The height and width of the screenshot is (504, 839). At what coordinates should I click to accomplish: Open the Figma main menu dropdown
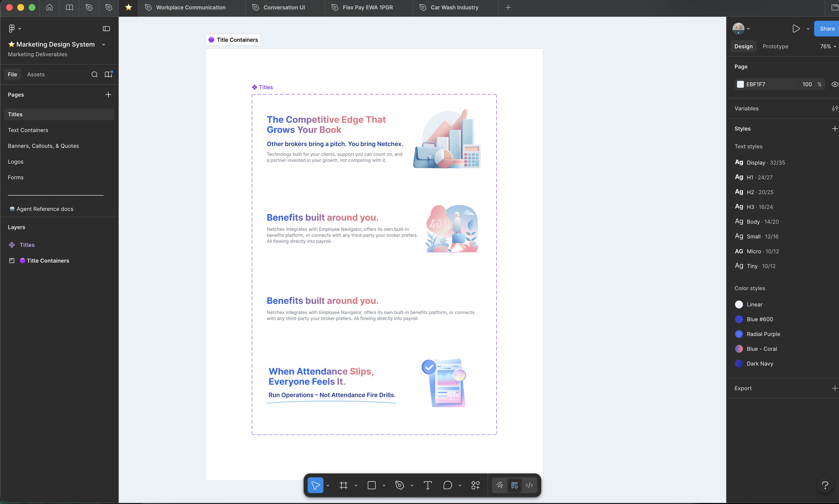coord(14,29)
